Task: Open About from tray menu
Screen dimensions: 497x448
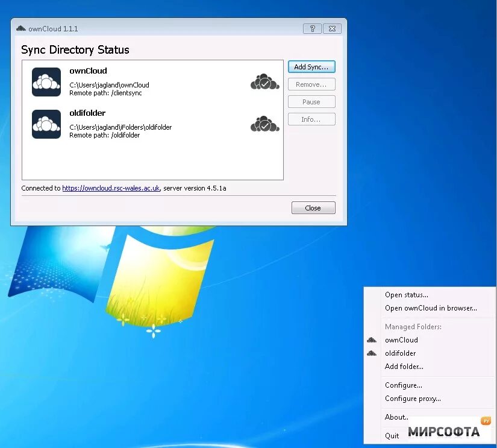Action: 396,417
